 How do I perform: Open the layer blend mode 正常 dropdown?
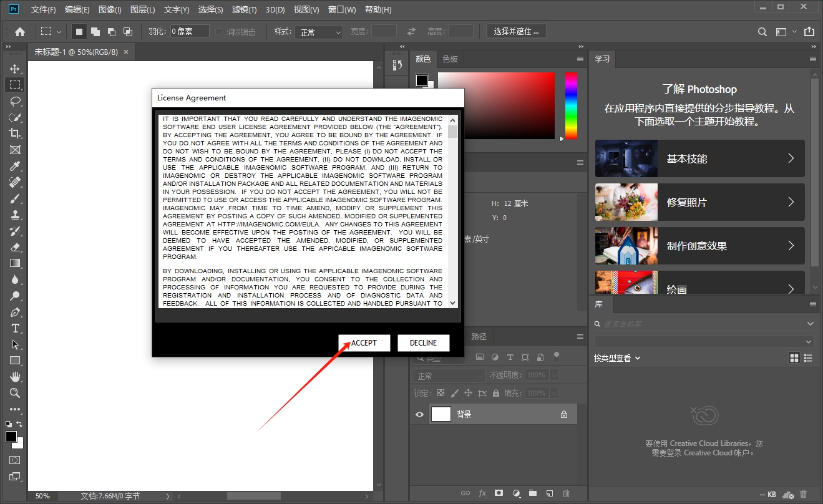[x=448, y=374]
